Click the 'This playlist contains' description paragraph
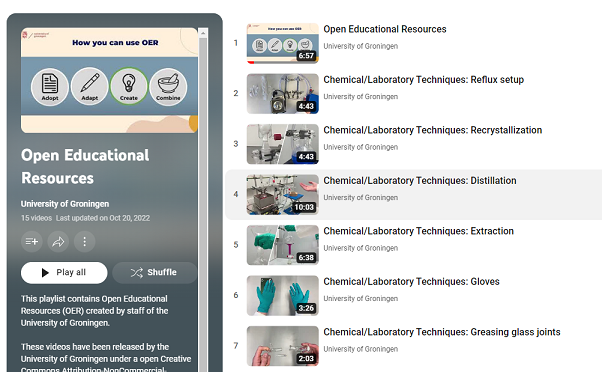Screen dimensions: 602x372 point(94,311)
